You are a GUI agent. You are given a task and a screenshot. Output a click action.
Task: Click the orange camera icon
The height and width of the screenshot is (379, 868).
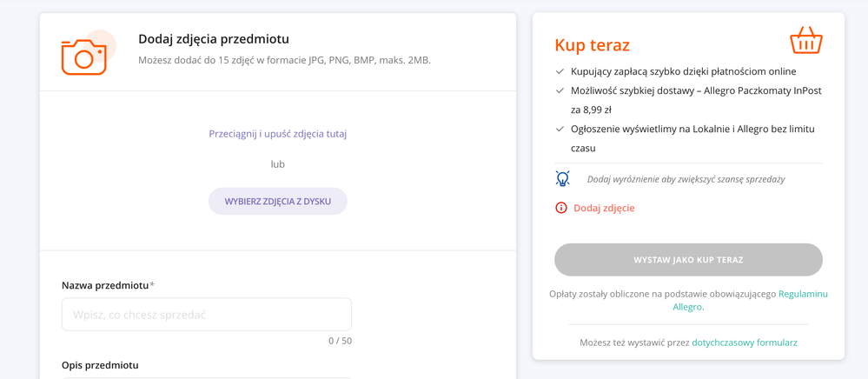(x=84, y=57)
